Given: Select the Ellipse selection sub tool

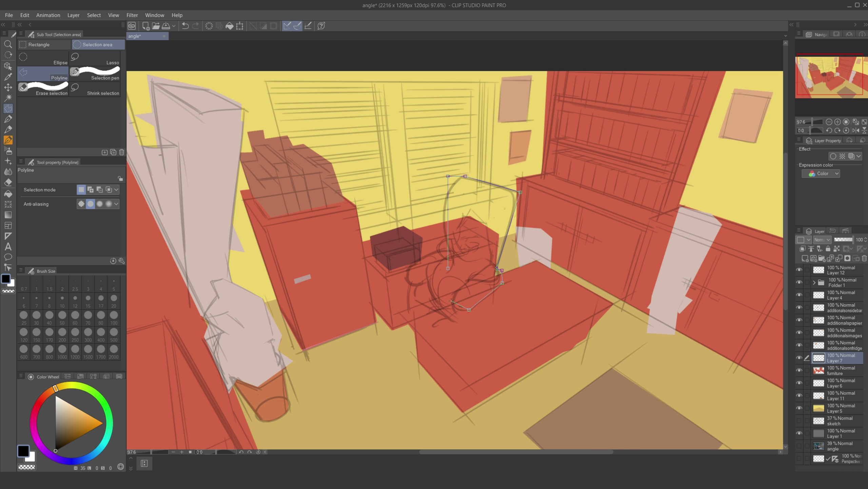Looking at the screenshot, I should point(43,58).
